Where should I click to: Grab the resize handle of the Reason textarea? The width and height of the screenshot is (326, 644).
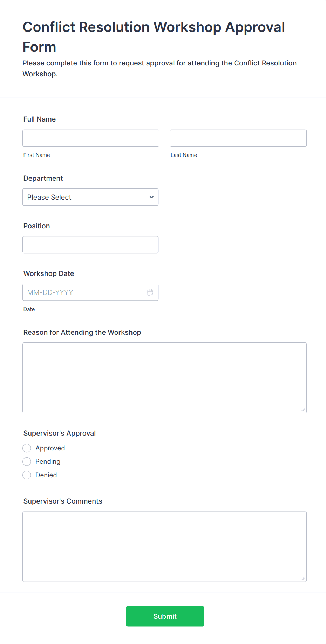(x=303, y=409)
